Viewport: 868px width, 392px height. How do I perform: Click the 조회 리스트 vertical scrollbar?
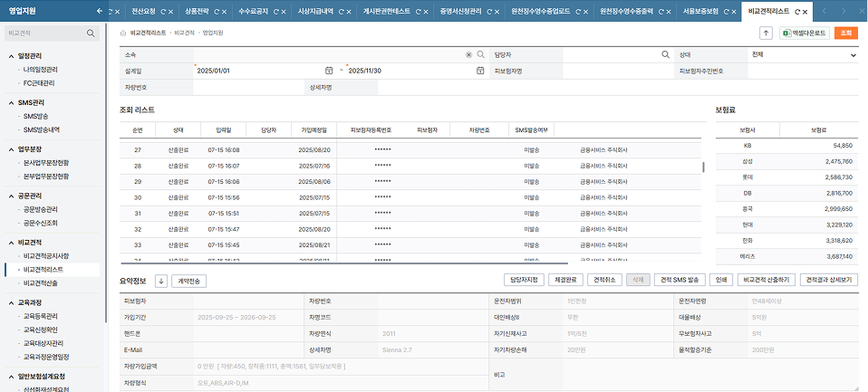702,167
